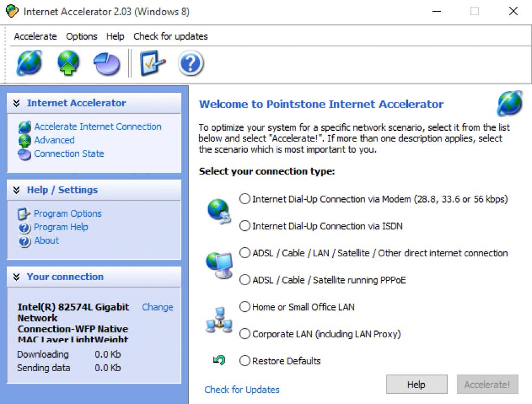The image size is (532, 404).
Task: Open the Program Options sidebar link
Action: (67, 213)
